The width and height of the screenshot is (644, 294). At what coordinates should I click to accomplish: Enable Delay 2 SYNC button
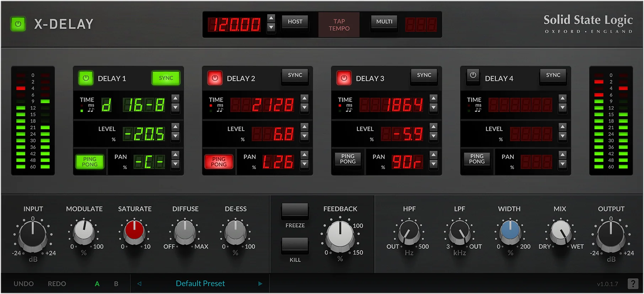(x=295, y=75)
